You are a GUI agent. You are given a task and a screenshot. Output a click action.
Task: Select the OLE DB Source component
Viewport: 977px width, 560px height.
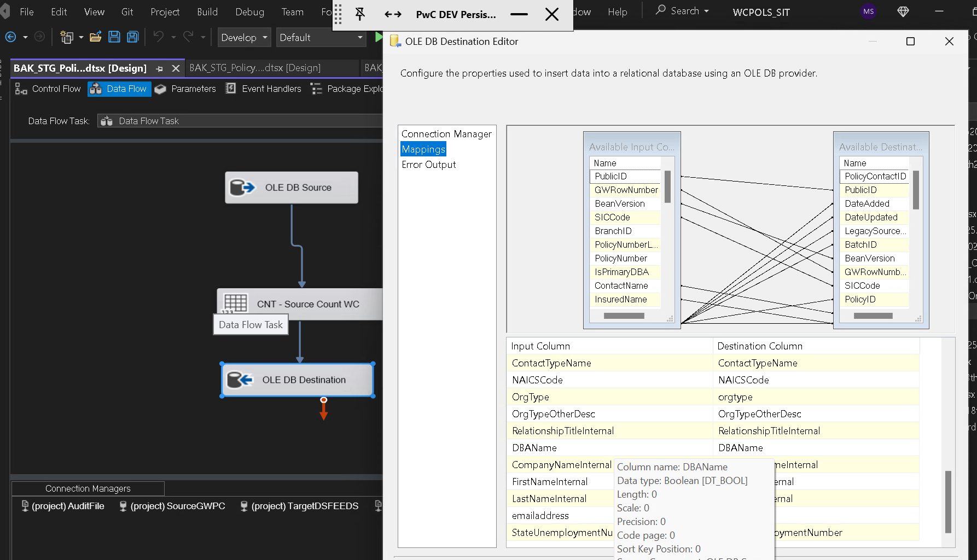[x=292, y=188]
